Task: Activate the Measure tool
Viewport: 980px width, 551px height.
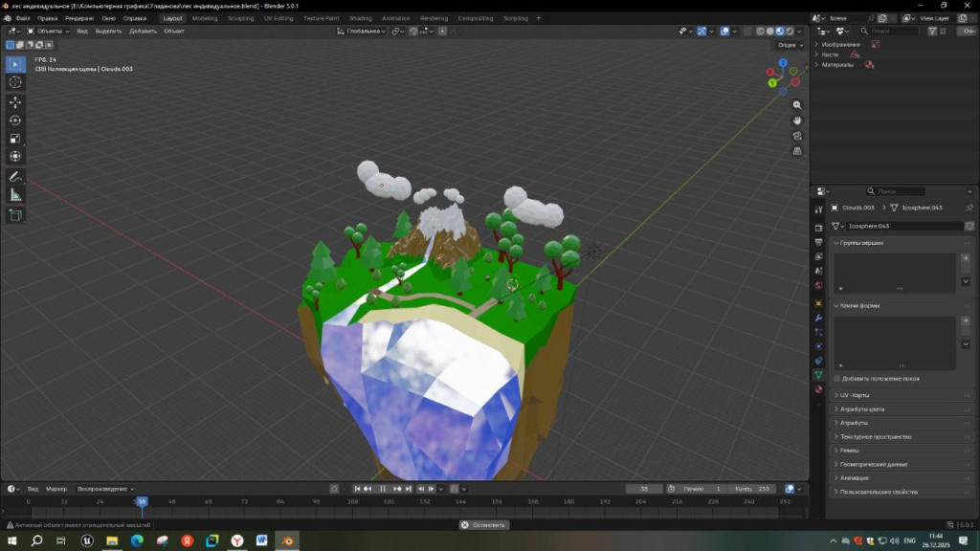Action: click(15, 195)
